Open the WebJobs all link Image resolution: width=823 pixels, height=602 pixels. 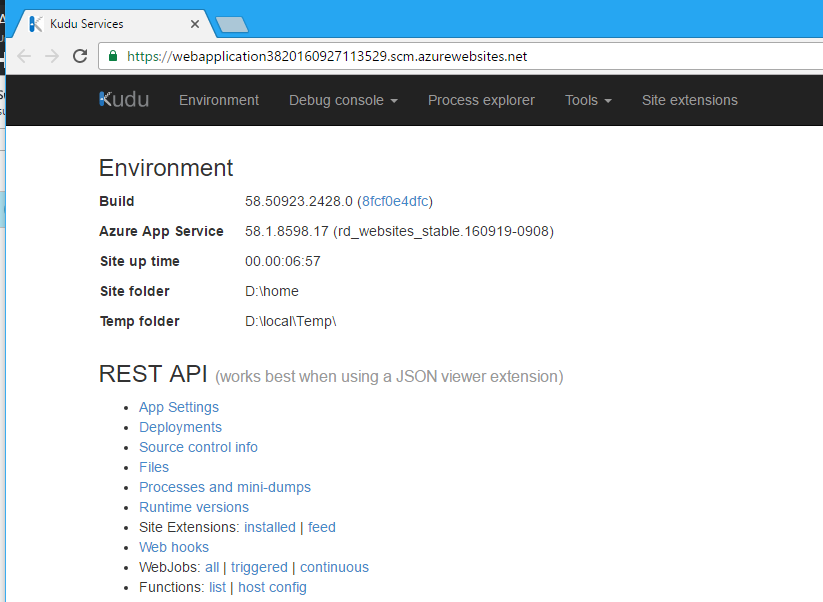click(212, 567)
